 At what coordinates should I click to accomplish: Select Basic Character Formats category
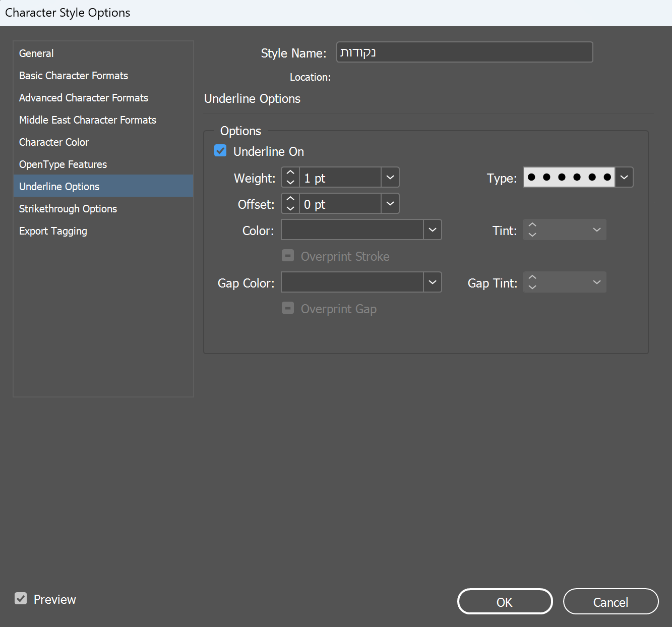pyautogui.click(x=74, y=76)
